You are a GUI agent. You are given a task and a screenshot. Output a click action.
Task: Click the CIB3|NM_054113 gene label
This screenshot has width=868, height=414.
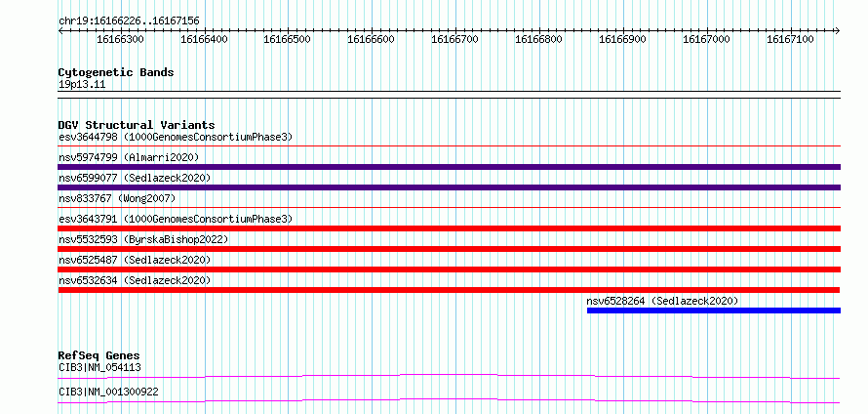(99, 367)
